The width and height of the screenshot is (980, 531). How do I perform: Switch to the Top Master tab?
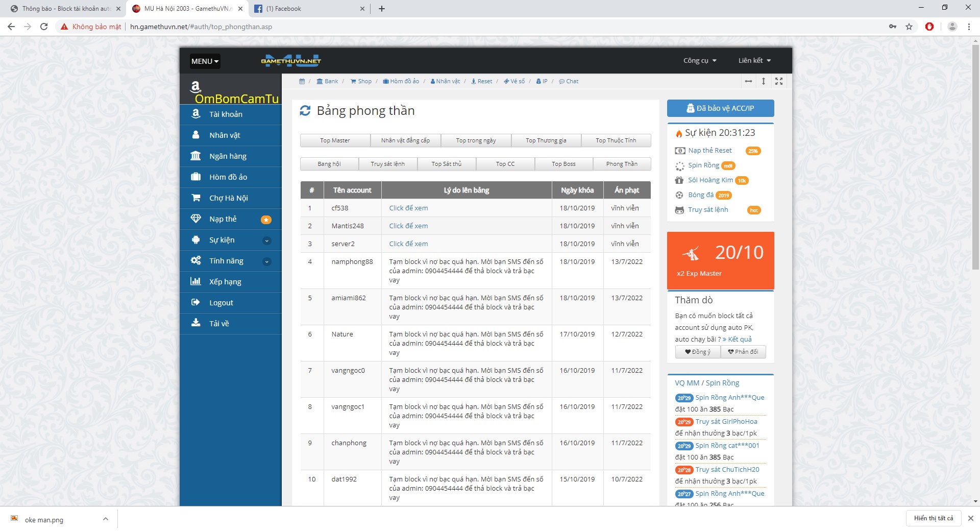(335, 140)
